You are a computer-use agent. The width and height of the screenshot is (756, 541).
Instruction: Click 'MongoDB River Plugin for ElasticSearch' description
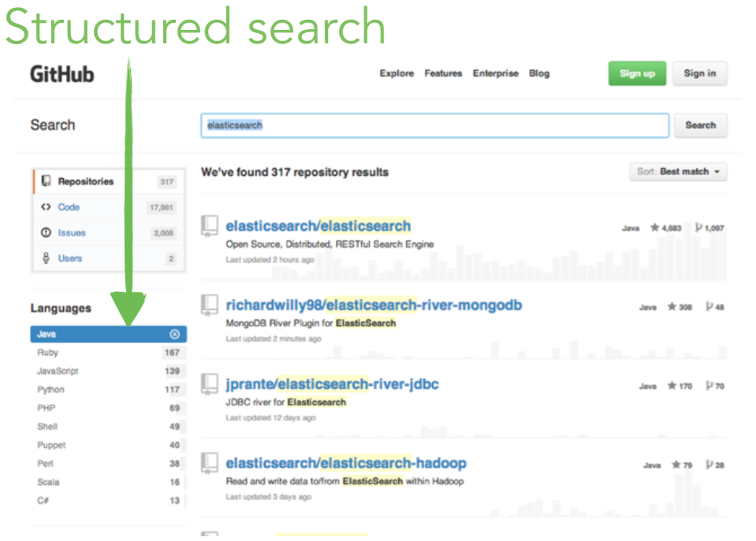pos(311,323)
